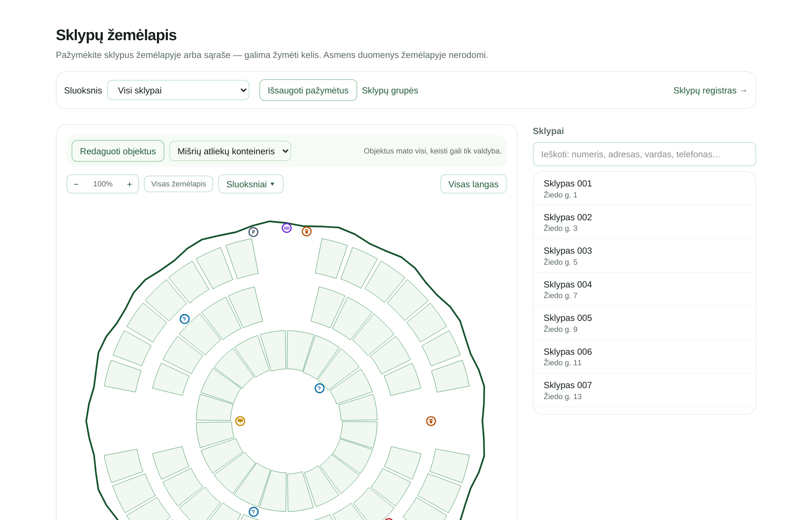Click the "100%" zoom level value
Viewport: 812px width, 520px height.
(x=103, y=184)
